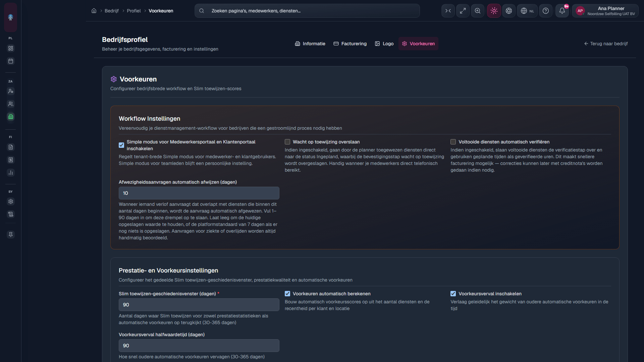The width and height of the screenshot is (644, 362).
Task: Open the dashboard grid icon in sidebar
Action: coord(11,48)
